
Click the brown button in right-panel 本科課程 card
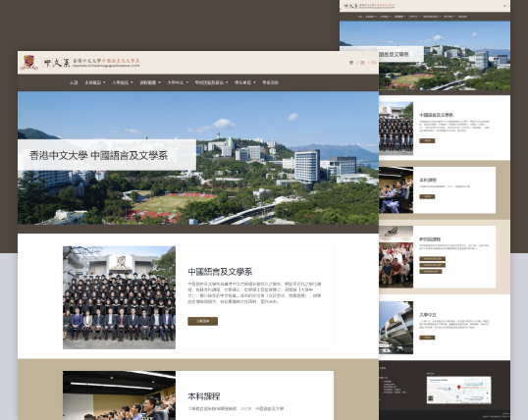(x=427, y=196)
